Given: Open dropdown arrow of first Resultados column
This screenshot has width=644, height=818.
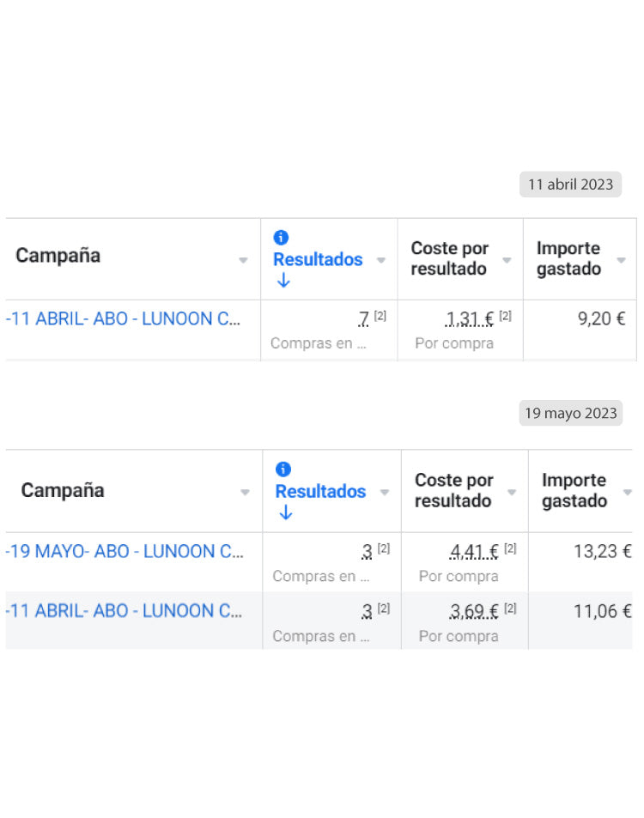Looking at the screenshot, I should pyautogui.click(x=381, y=260).
